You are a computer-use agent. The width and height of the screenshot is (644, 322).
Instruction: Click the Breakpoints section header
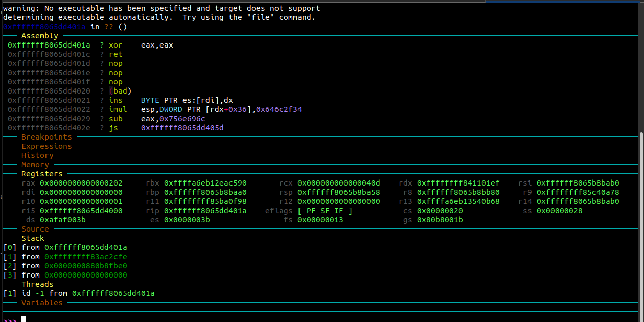pyautogui.click(x=47, y=137)
